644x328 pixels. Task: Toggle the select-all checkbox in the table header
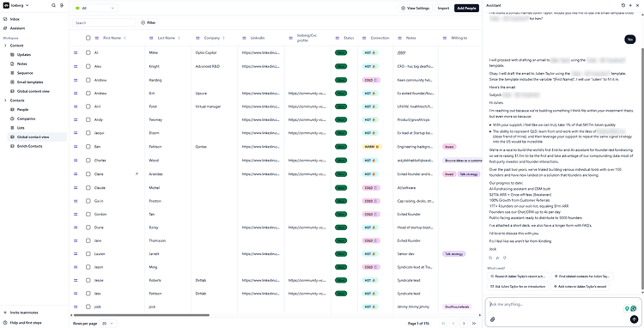click(88, 38)
